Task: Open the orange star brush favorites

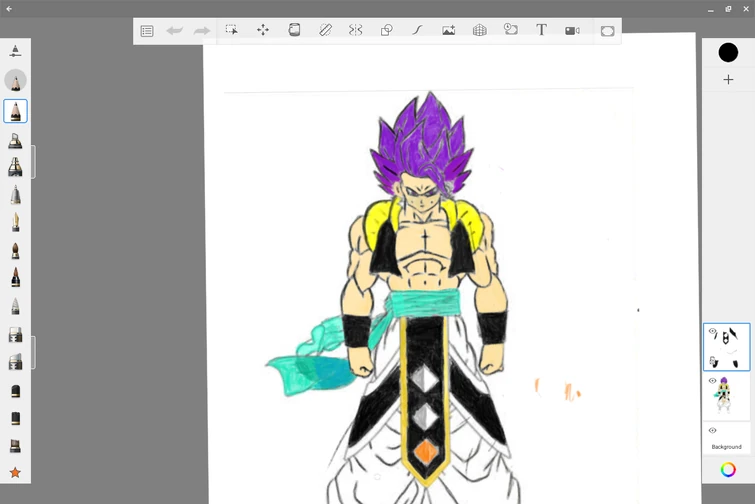Action: click(x=15, y=473)
